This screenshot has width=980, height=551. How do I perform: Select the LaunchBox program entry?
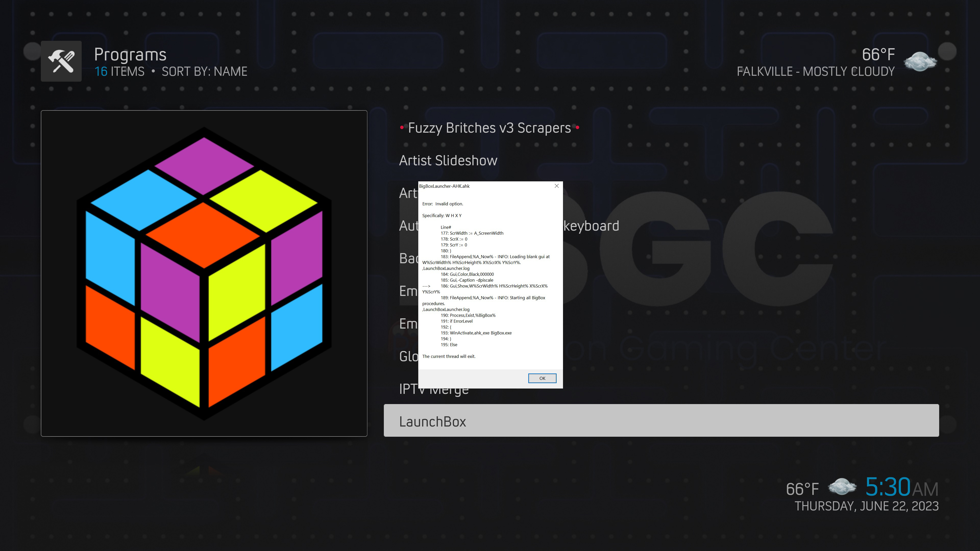(661, 421)
